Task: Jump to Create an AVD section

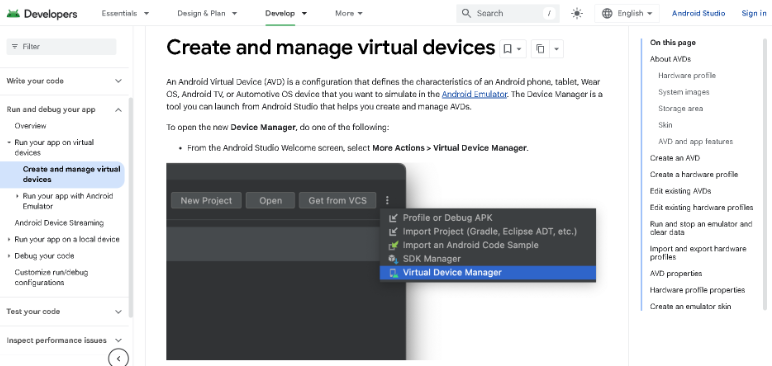Action: 675,158
